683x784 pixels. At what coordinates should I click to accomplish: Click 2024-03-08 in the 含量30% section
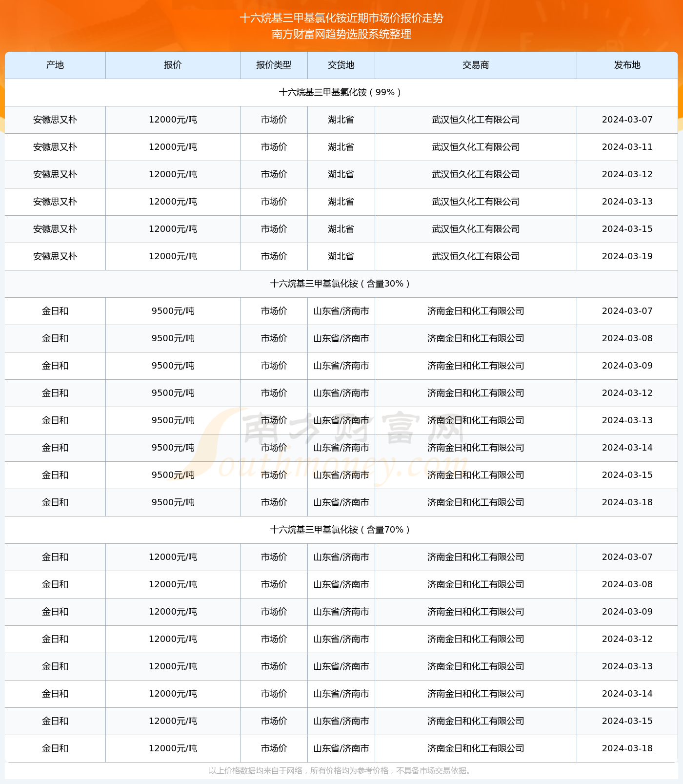(627, 338)
